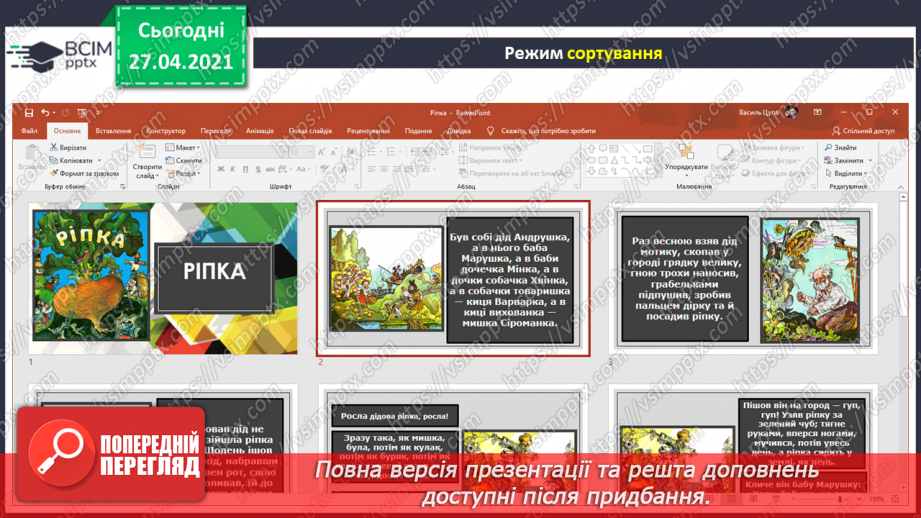Open the Файл tab
This screenshot has width=921, height=518.
29,131
